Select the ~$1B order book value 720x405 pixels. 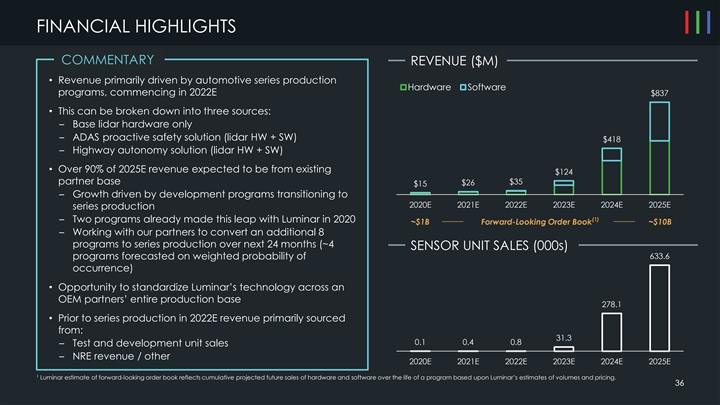420,221
